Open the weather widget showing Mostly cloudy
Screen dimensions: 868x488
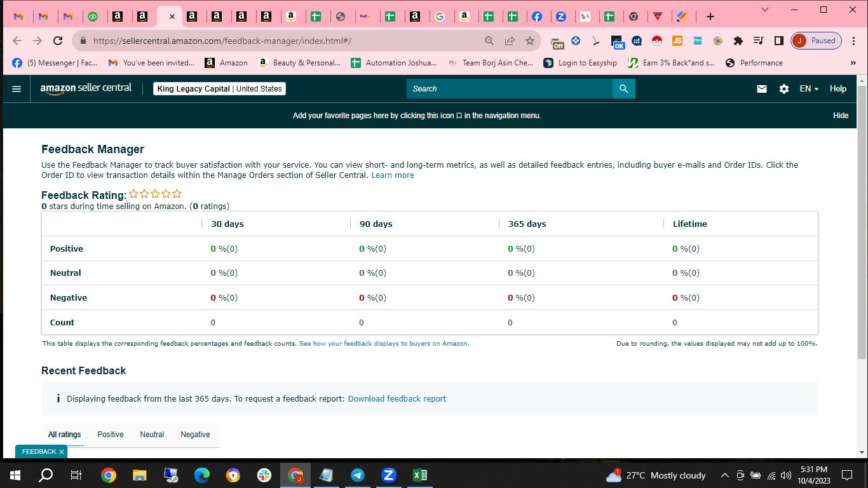pyautogui.click(x=656, y=475)
